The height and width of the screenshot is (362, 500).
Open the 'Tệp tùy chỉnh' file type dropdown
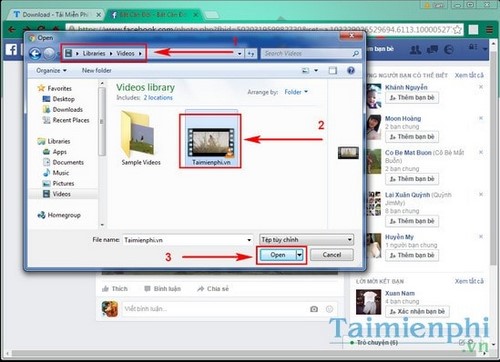(x=306, y=239)
